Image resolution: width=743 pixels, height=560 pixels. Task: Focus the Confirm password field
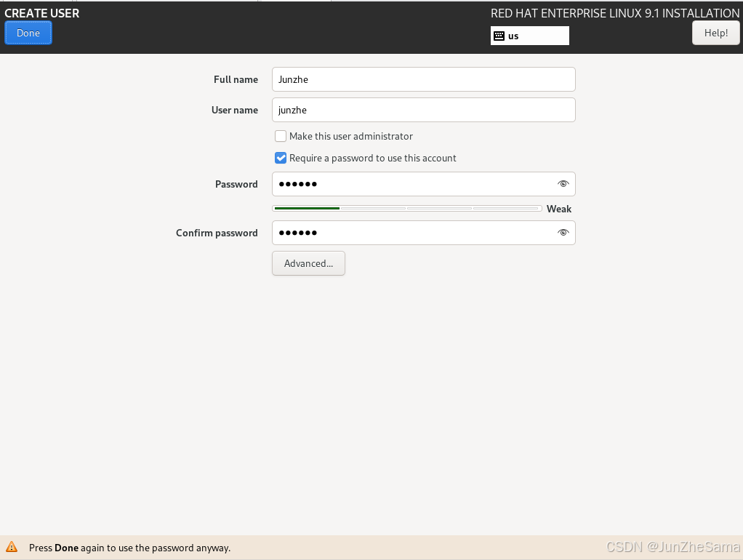pyautogui.click(x=424, y=233)
